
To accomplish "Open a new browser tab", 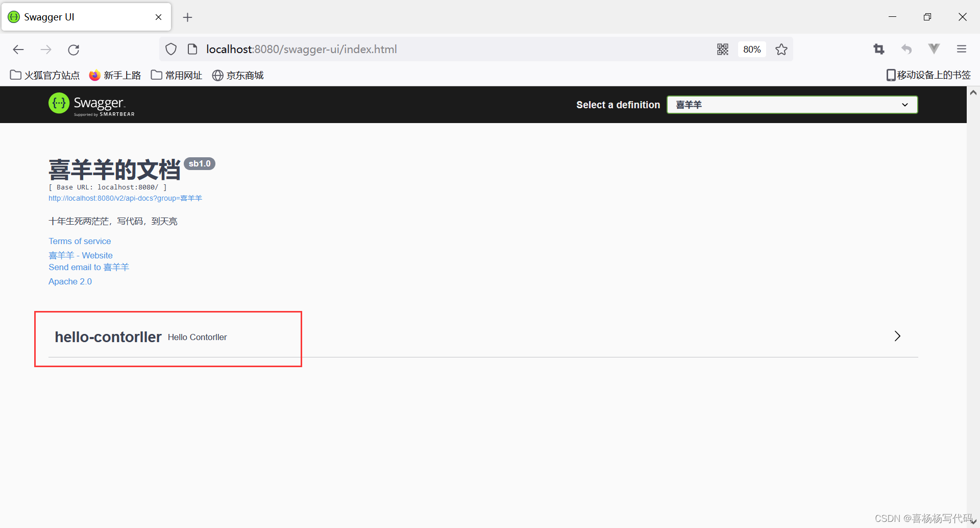I will pyautogui.click(x=187, y=17).
